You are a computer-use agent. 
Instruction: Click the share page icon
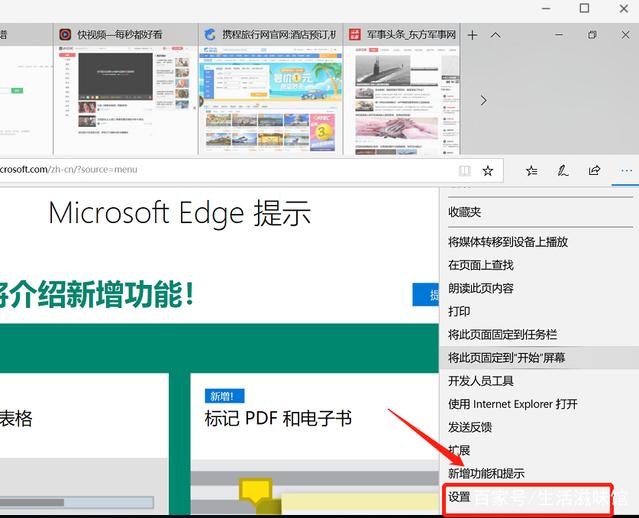coord(595,171)
